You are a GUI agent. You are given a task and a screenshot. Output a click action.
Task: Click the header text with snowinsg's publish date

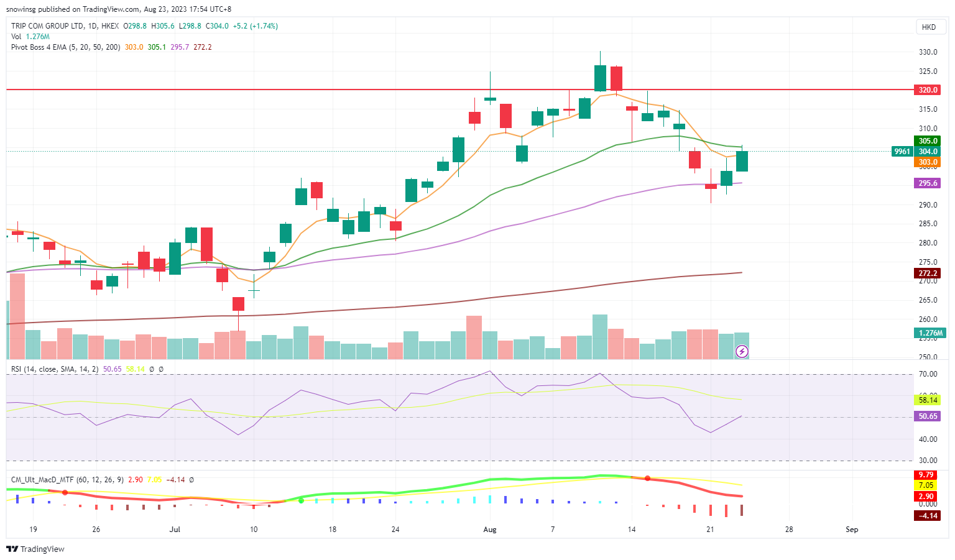click(118, 9)
